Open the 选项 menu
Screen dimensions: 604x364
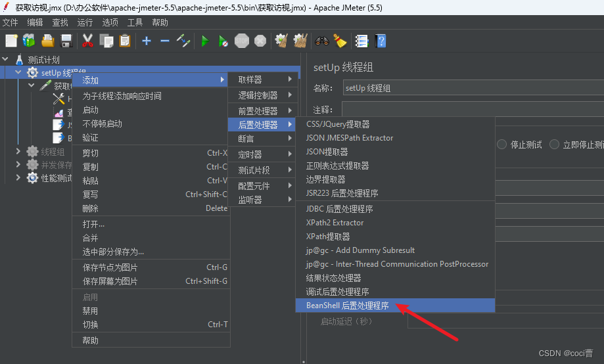click(110, 22)
